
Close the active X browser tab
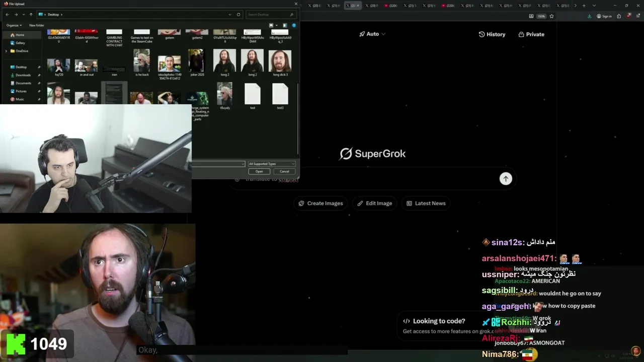tap(358, 6)
